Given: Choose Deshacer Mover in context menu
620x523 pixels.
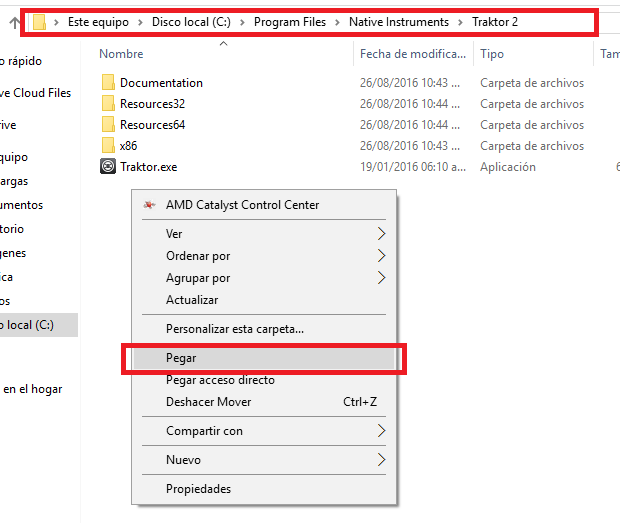Looking at the screenshot, I should pos(264,402).
